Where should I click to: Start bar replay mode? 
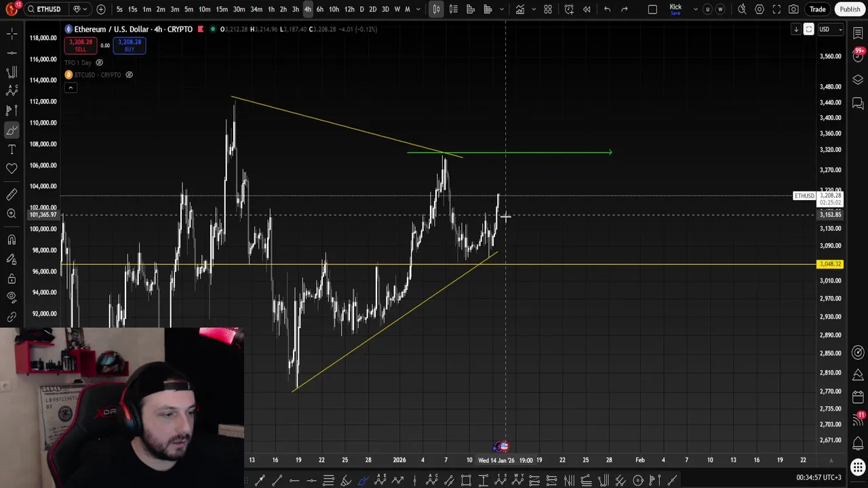[587, 9]
